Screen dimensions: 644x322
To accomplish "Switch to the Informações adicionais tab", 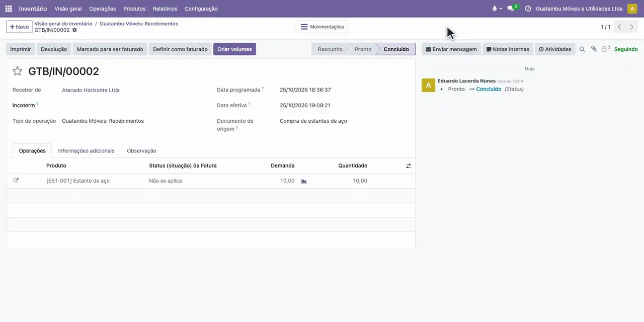I will click(x=86, y=151).
